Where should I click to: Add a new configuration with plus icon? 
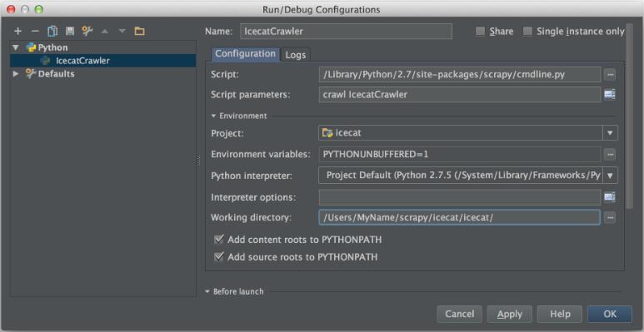pos(17,31)
